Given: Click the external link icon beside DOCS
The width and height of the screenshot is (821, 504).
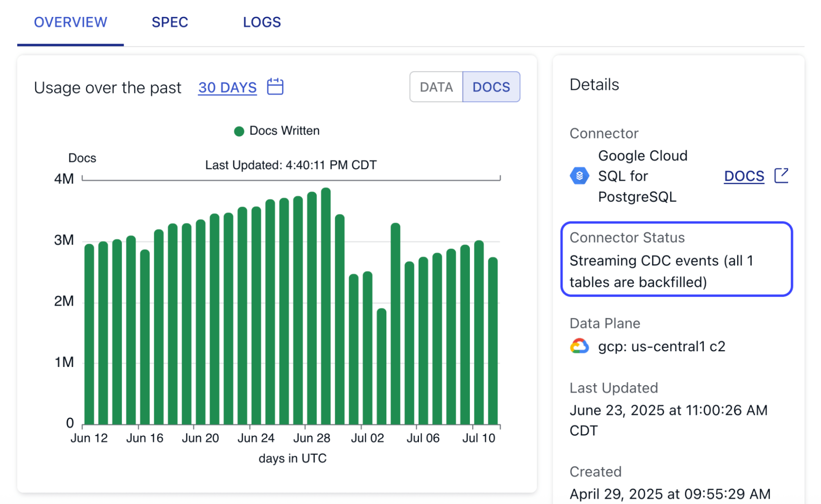Looking at the screenshot, I should tap(781, 176).
